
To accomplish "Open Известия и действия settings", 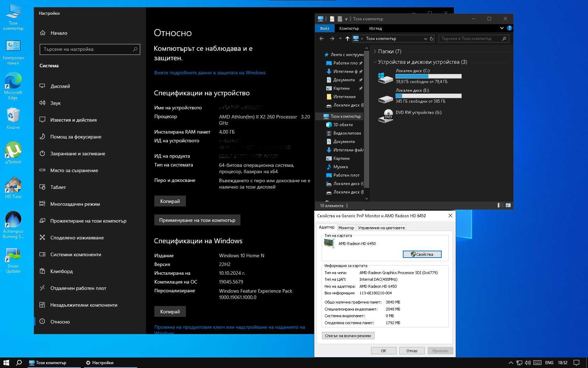I will [90, 120].
